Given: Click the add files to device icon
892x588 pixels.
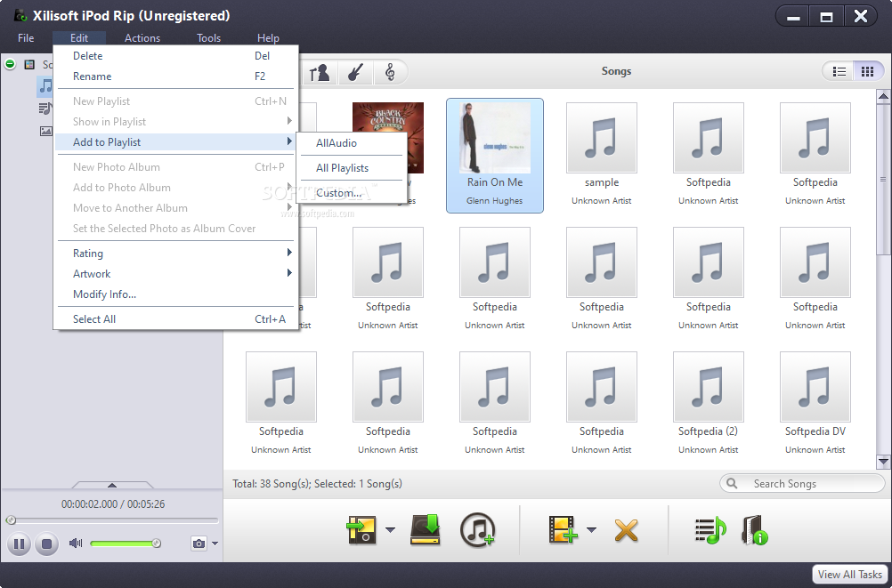Looking at the screenshot, I should 562,530.
